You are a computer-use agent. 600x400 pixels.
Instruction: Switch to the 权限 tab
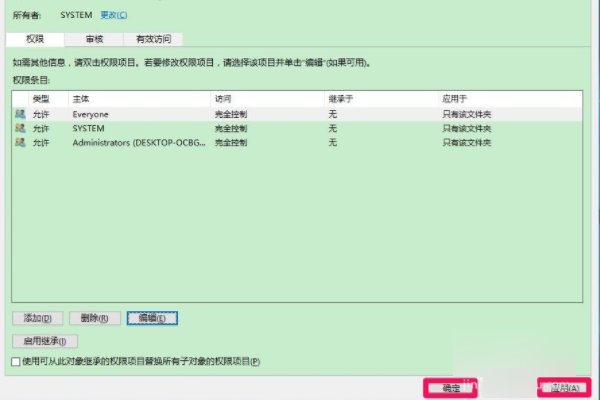coord(35,39)
